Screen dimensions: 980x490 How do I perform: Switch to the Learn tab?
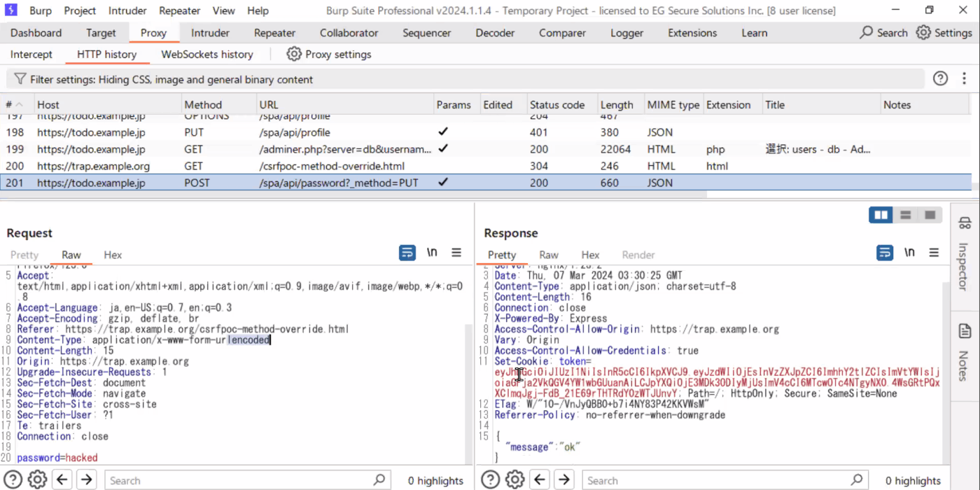[754, 33]
